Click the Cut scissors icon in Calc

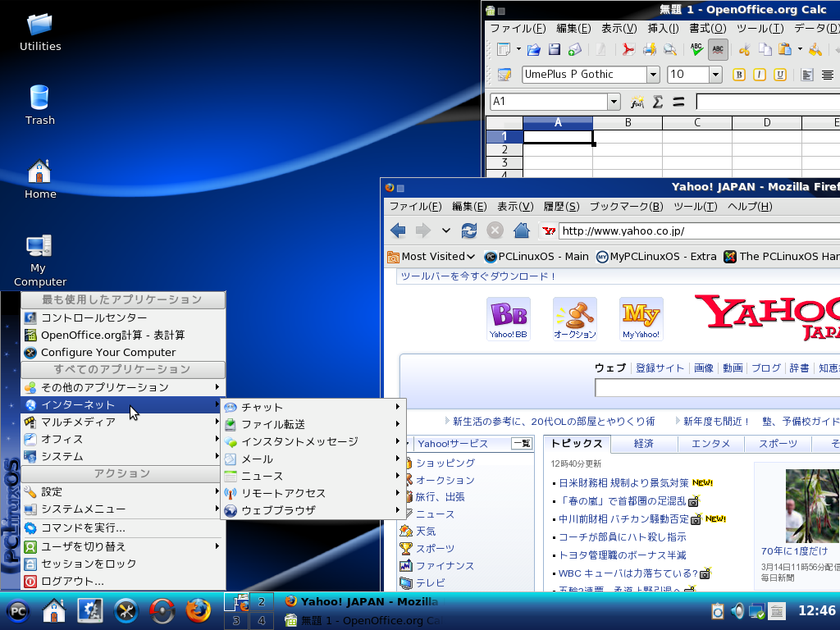(x=745, y=50)
